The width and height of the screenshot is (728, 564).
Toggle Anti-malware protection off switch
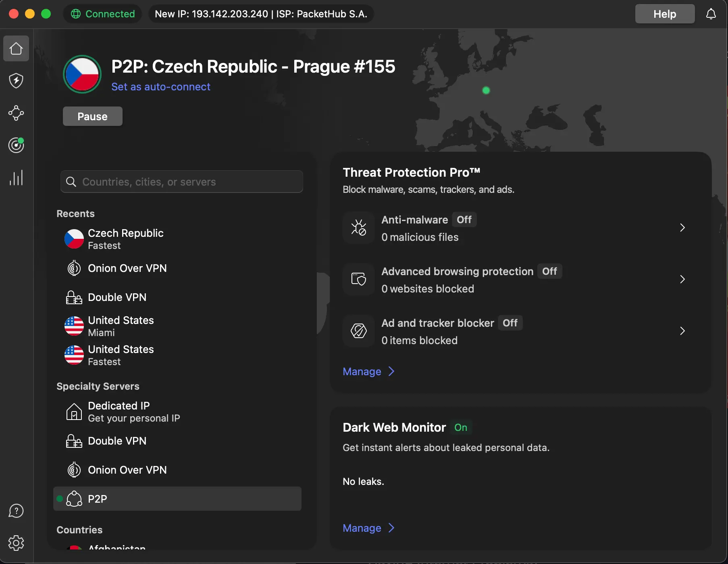464,219
